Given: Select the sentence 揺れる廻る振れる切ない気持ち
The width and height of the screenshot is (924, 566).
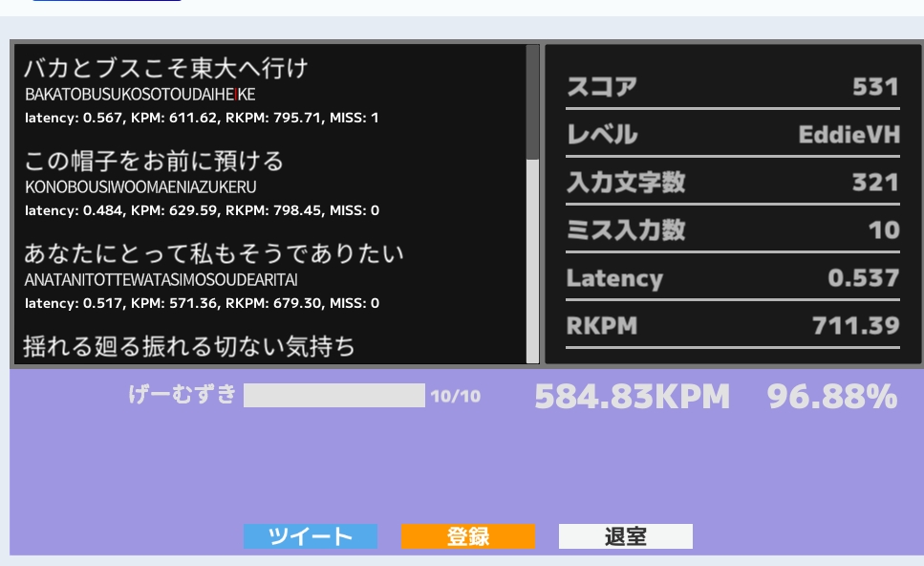Looking at the screenshot, I should pos(189,346).
